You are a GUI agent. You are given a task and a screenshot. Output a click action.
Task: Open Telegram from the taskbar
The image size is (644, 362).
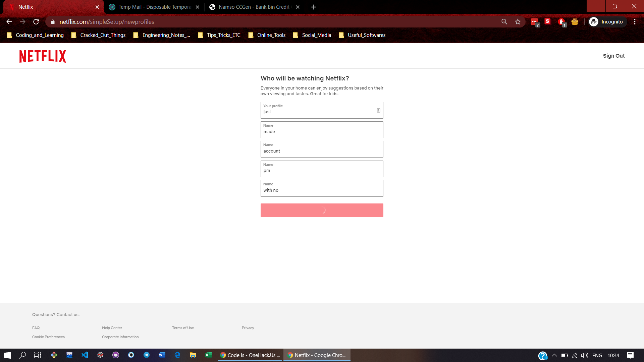point(147,355)
